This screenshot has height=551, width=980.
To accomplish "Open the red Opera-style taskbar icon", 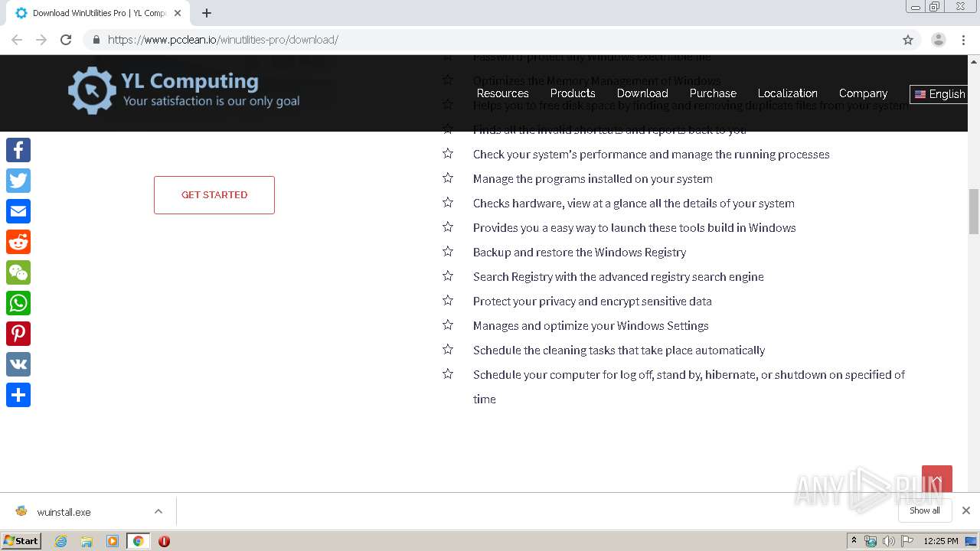I will [164, 541].
